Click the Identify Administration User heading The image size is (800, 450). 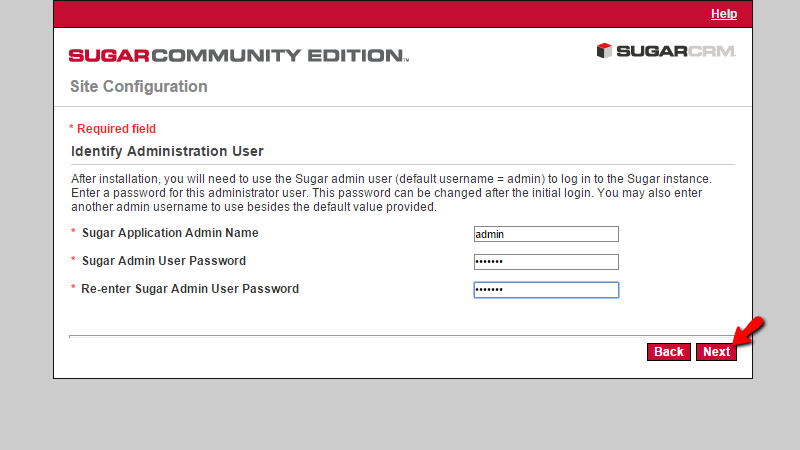[x=167, y=151]
